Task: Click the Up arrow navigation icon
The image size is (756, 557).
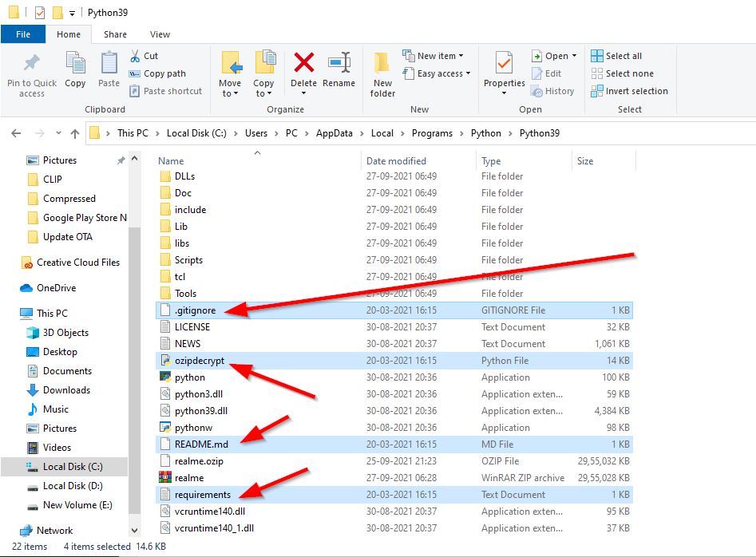Action: 75,133
